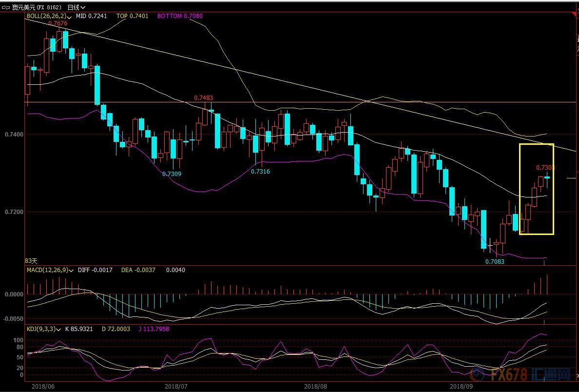Click the 83天 period label
Screen dimensions: 579x392
point(31,261)
